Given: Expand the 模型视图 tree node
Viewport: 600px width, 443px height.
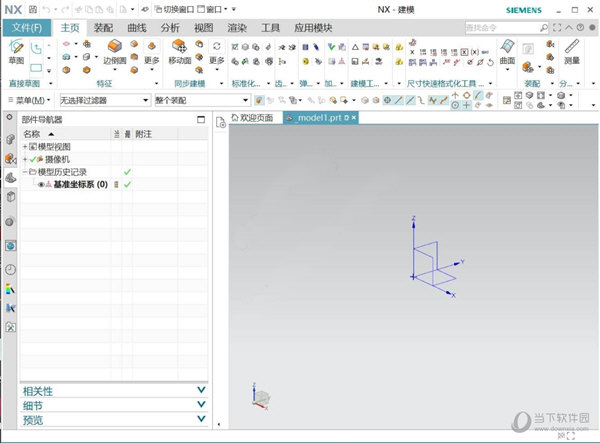Looking at the screenshot, I should tap(25, 147).
